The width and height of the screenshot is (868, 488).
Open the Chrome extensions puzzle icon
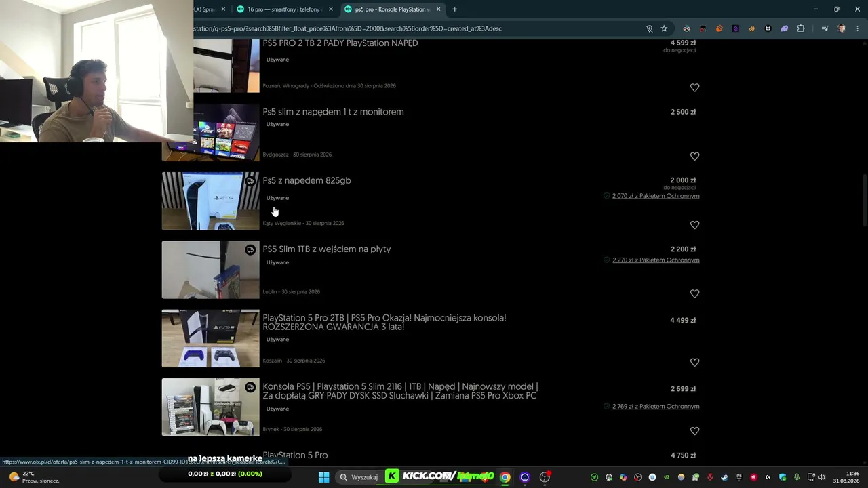[x=801, y=28]
